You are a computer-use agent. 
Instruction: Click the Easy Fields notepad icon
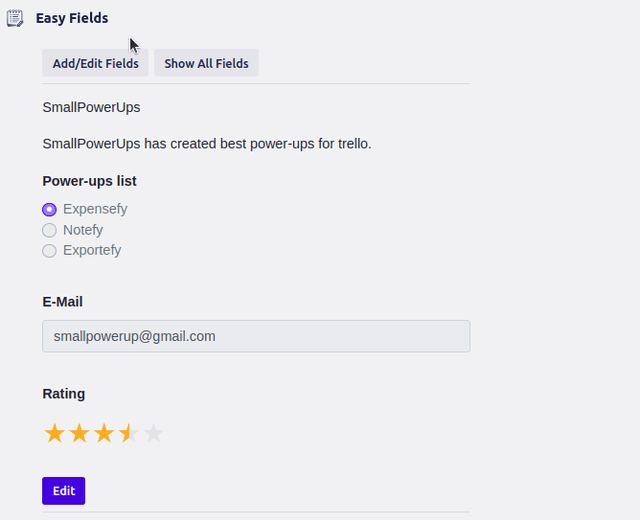point(15,18)
